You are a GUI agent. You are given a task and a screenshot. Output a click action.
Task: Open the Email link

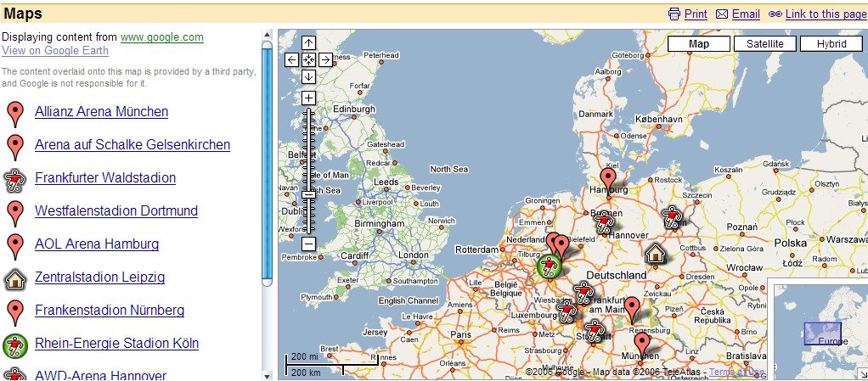coord(746,14)
